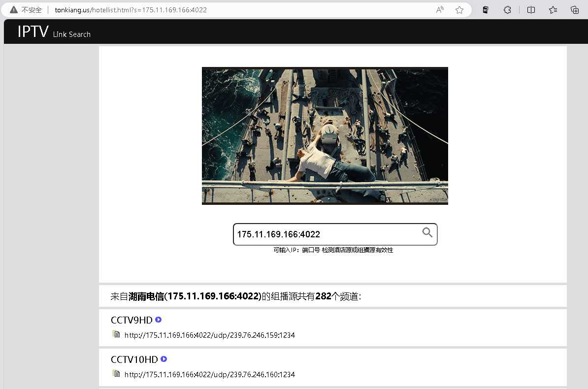Click the Link Search header text
This screenshot has width=588, height=389.
pyautogui.click(x=71, y=34)
